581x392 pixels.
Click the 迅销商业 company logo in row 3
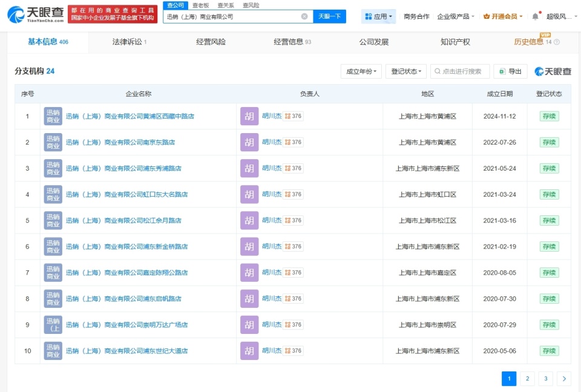pyautogui.click(x=53, y=168)
